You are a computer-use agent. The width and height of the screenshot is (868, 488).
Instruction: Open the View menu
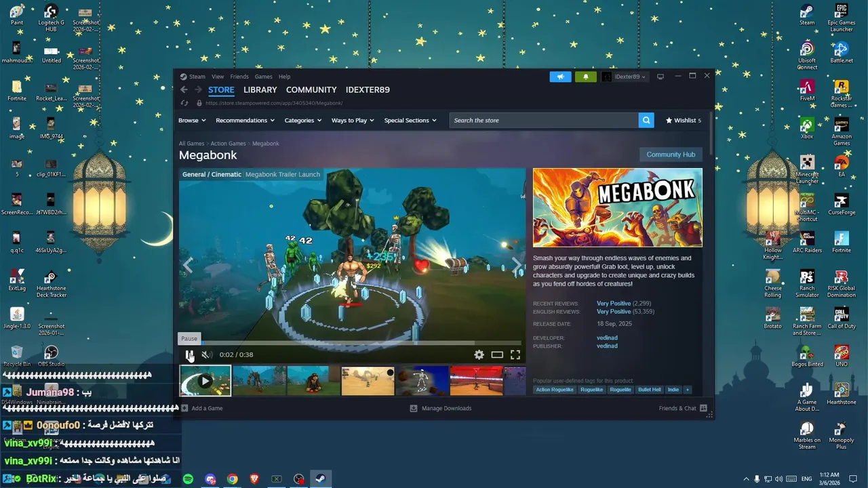click(x=218, y=77)
